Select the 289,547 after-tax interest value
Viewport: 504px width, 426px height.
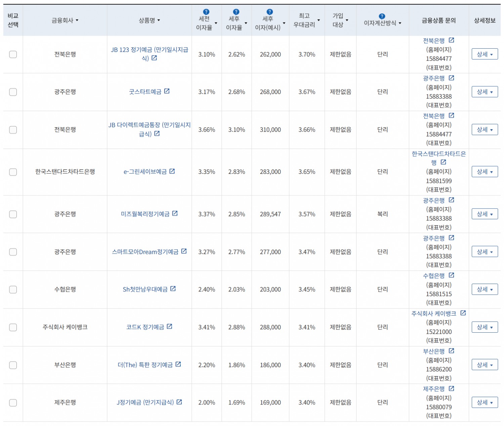(270, 214)
